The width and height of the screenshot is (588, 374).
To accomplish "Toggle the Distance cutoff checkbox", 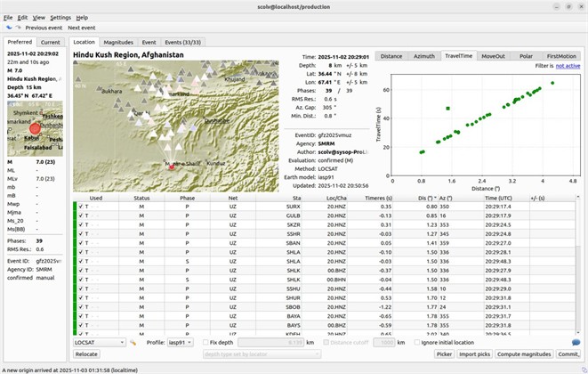I will point(326,343).
